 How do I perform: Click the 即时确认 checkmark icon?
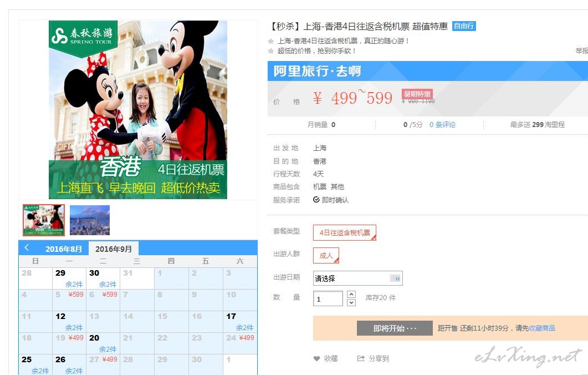coord(316,200)
